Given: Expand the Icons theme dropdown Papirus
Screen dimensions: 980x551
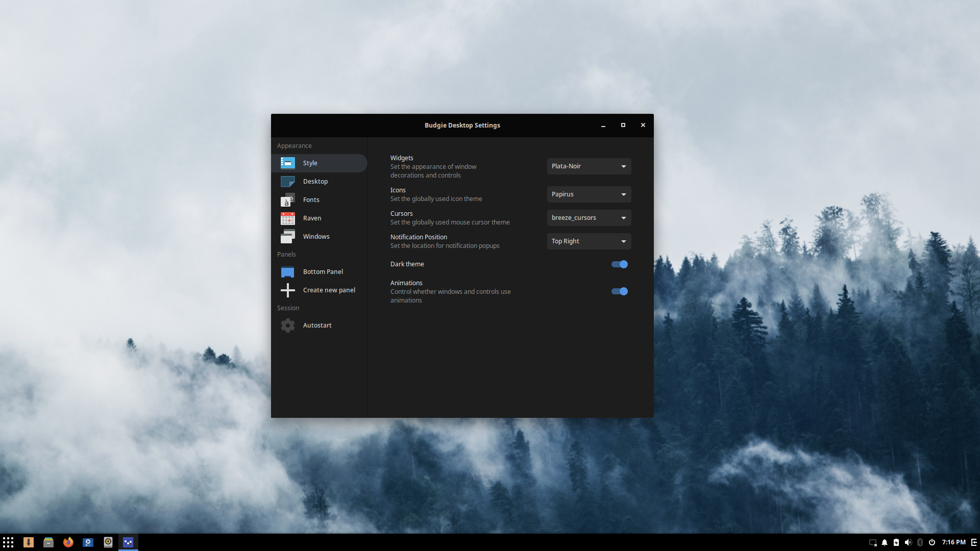Looking at the screenshot, I should [589, 194].
